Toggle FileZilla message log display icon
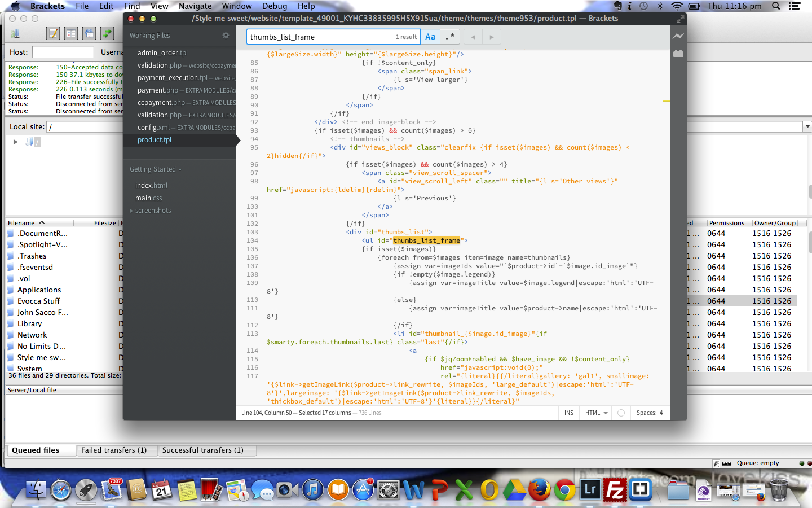The height and width of the screenshot is (508, 812). pyautogui.click(x=53, y=34)
